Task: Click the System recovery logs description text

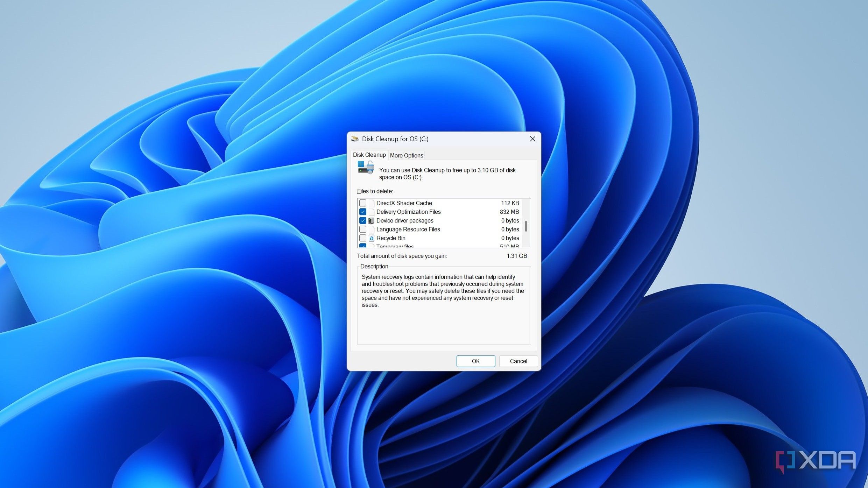Action: point(443,291)
